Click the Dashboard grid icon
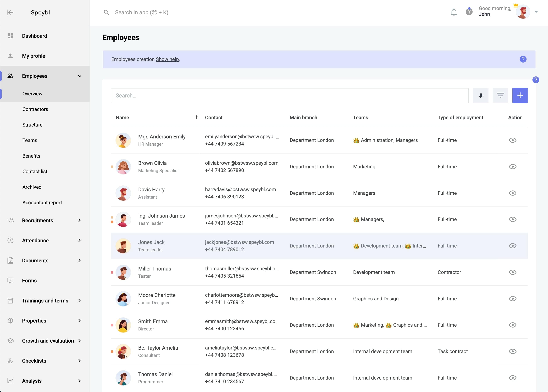Screen dimensions: 548x392 point(10,36)
